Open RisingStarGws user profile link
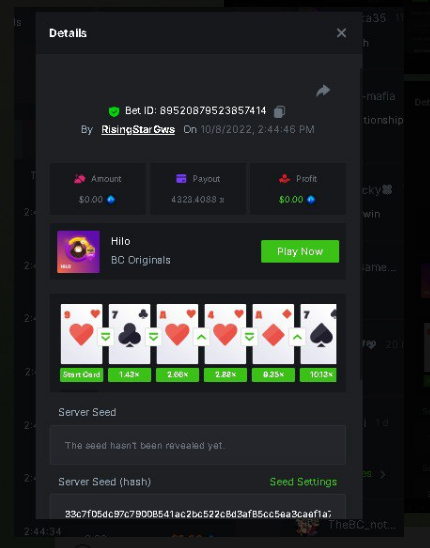The image size is (430, 548). [x=138, y=130]
